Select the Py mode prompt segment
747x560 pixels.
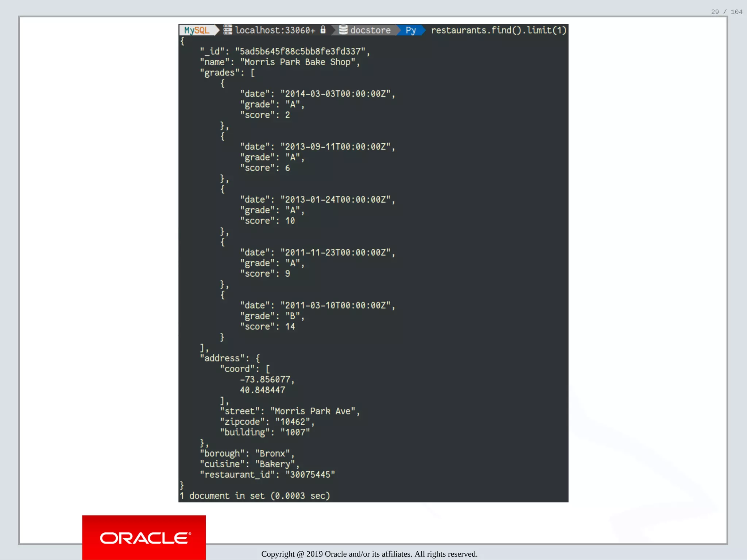point(411,30)
